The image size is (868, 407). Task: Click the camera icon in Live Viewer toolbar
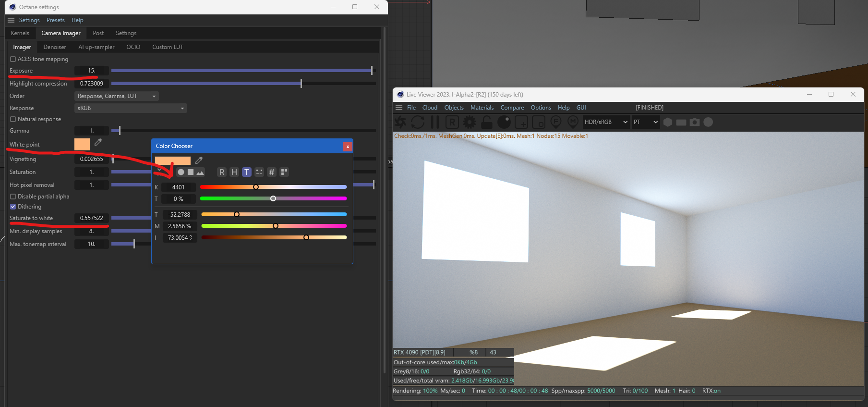click(x=695, y=122)
